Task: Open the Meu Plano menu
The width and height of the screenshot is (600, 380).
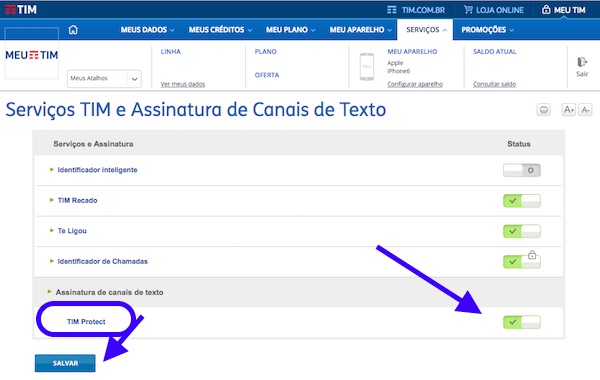Action: pos(291,30)
